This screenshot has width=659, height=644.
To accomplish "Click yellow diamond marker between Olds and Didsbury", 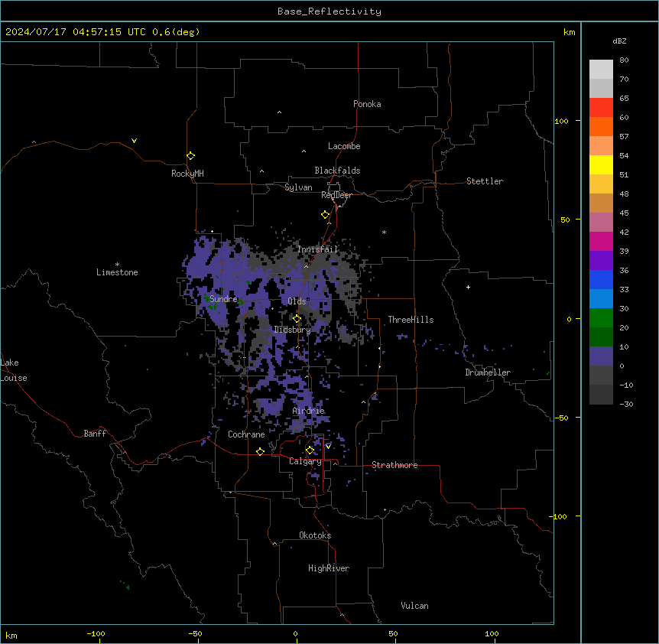I will click(x=297, y=318).
